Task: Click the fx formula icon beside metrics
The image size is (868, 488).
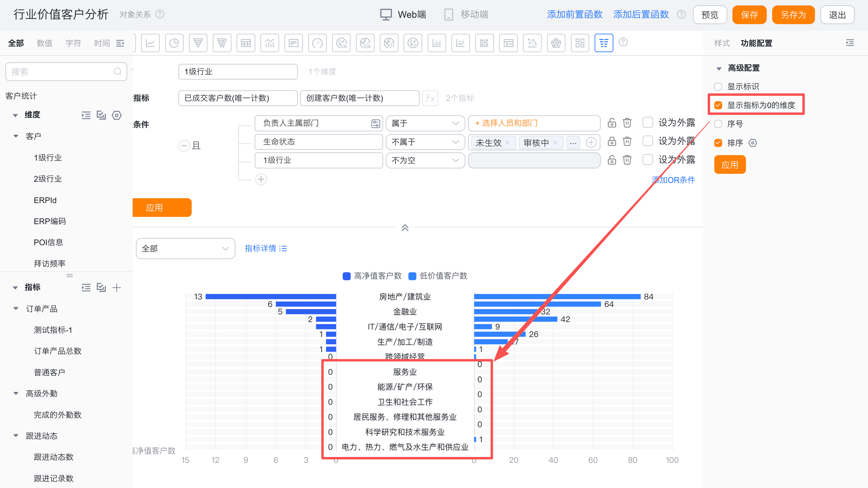Action: tap(430, 98)
